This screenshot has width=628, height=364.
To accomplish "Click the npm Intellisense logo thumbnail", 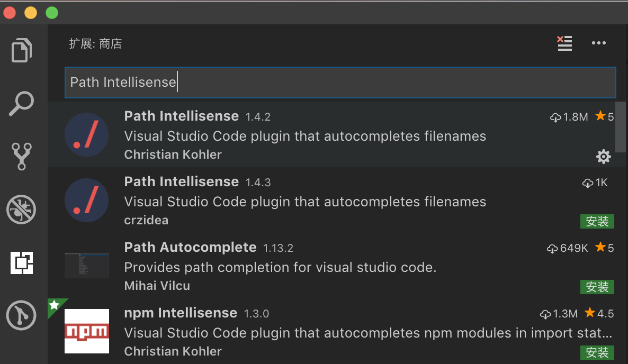I will pyautogui.click(x=87, y=331).
